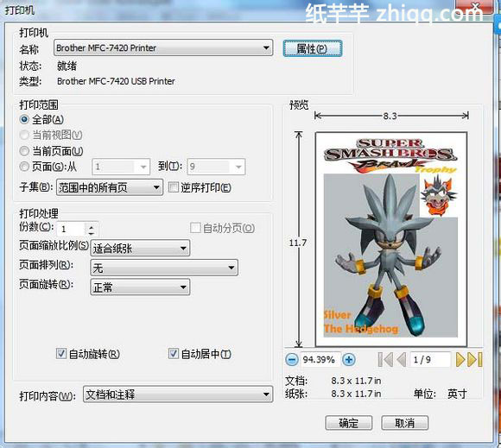The image size is (501, 448).
Task: Expand 子集(B) subset dropdown
Action: click(x=110, y=187)
